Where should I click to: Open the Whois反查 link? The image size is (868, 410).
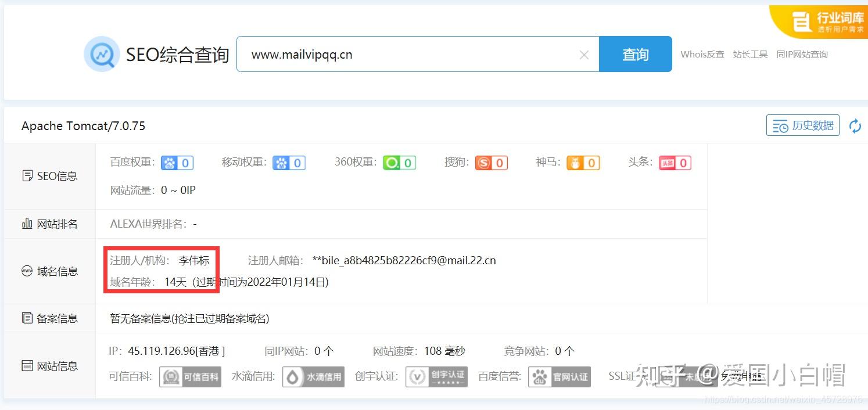tap(702, 54)
